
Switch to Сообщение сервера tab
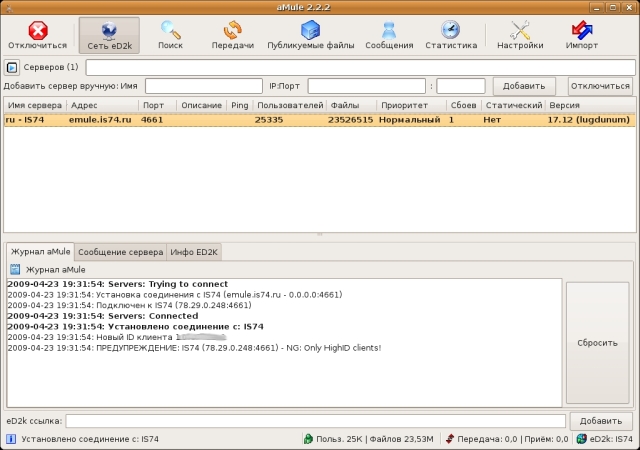tap(120, 252)
